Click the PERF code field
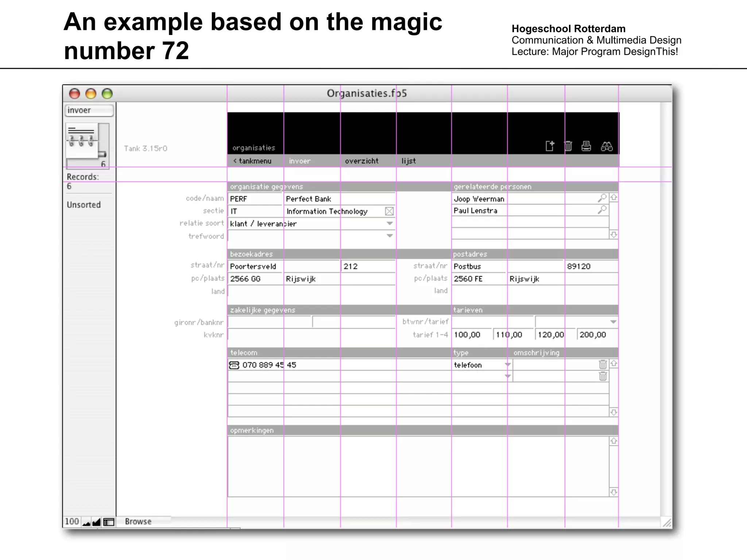 tap(255, 199)
